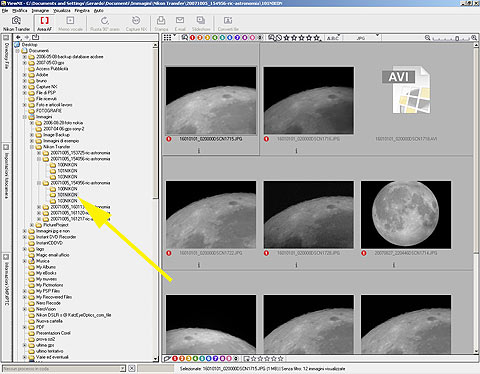Filter by the red label 1 circle
This screenshot has width=480, height=374.
192,38
